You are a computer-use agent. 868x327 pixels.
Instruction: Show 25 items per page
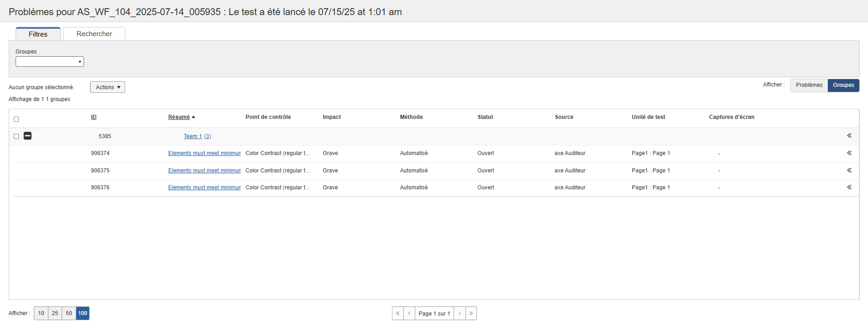click(x=55, y=313)
